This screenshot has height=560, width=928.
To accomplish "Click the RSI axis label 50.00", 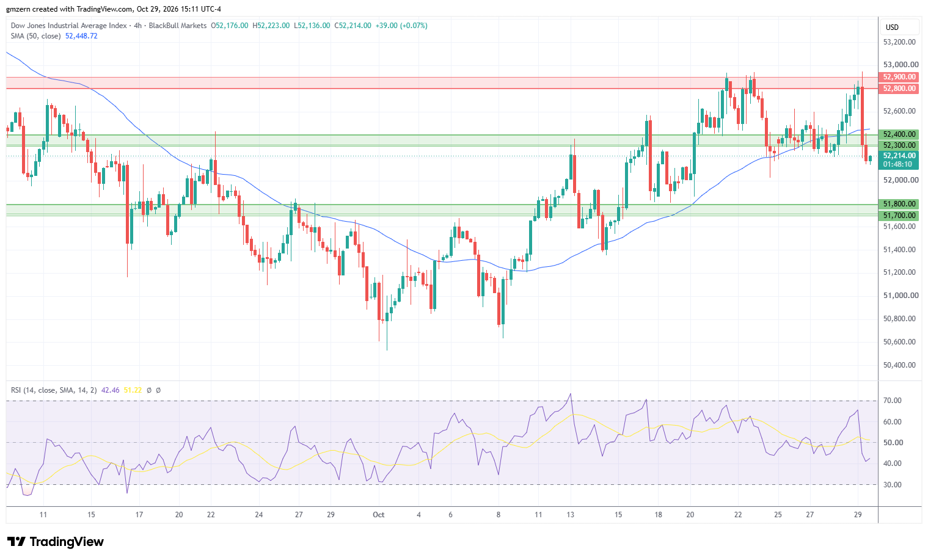I will point(893,443).
